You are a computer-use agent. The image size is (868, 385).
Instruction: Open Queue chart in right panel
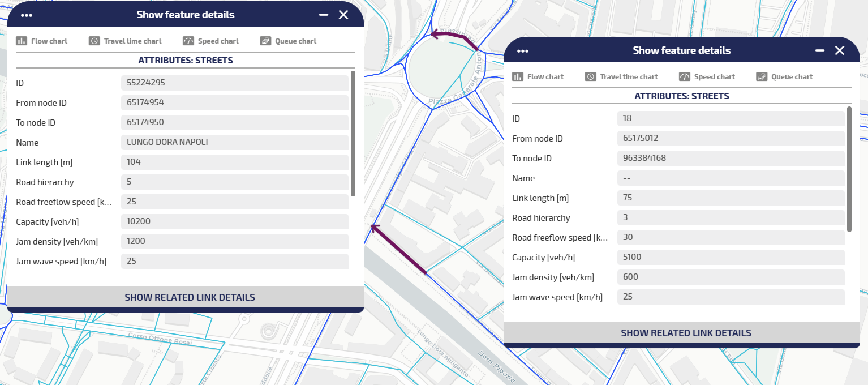785,77
